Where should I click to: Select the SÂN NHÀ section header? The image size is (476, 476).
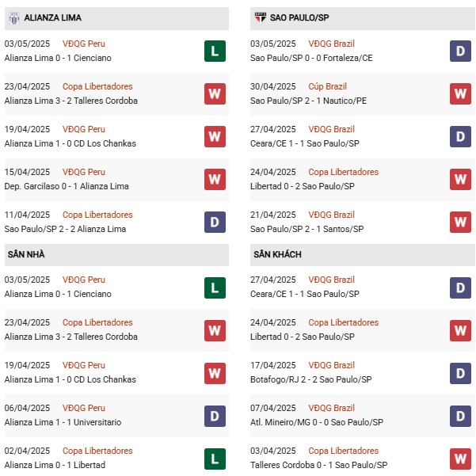pyautogui.click(x=25, y=255)
